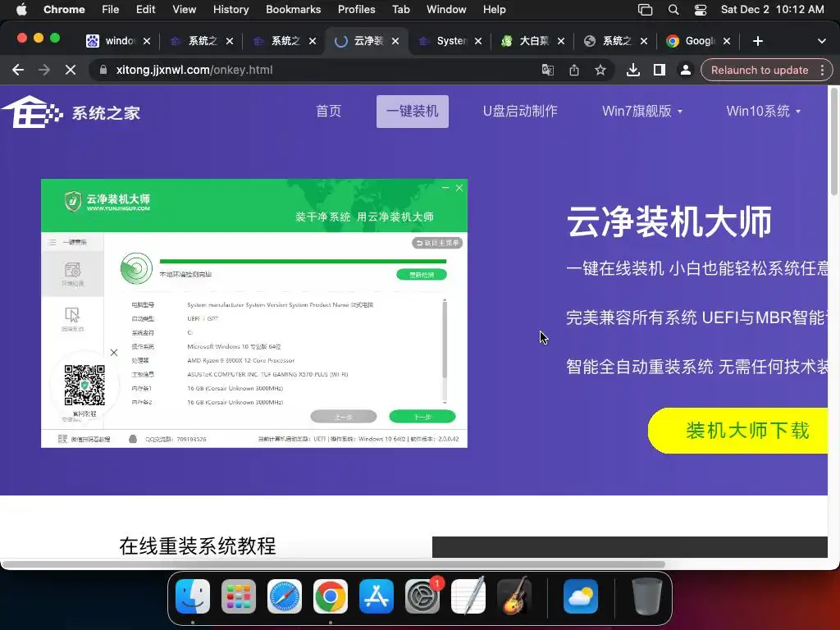Image resolution: width=840 pixels, height=630 pixels.
Task: Open tab search chevron
Action: tap(821, 41)
